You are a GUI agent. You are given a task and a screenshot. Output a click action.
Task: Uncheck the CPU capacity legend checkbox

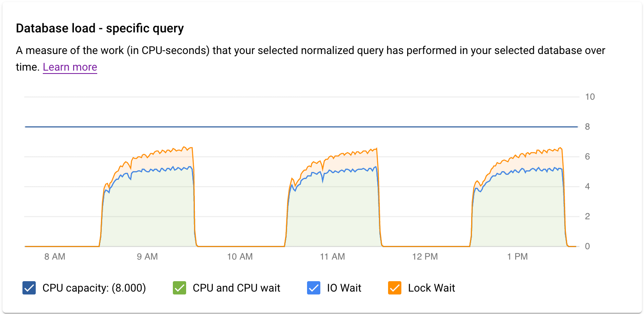pos(28,288)
